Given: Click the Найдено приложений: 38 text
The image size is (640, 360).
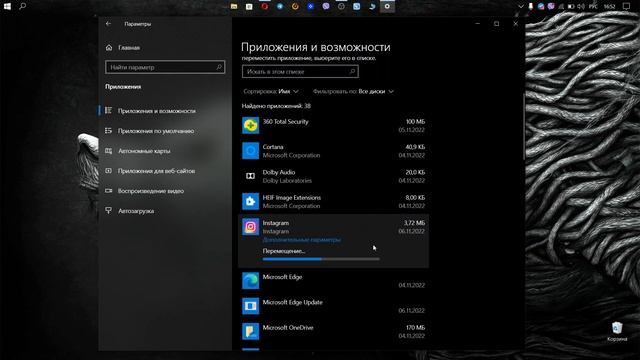Looking at the screenshot, I should coord(276,106).
